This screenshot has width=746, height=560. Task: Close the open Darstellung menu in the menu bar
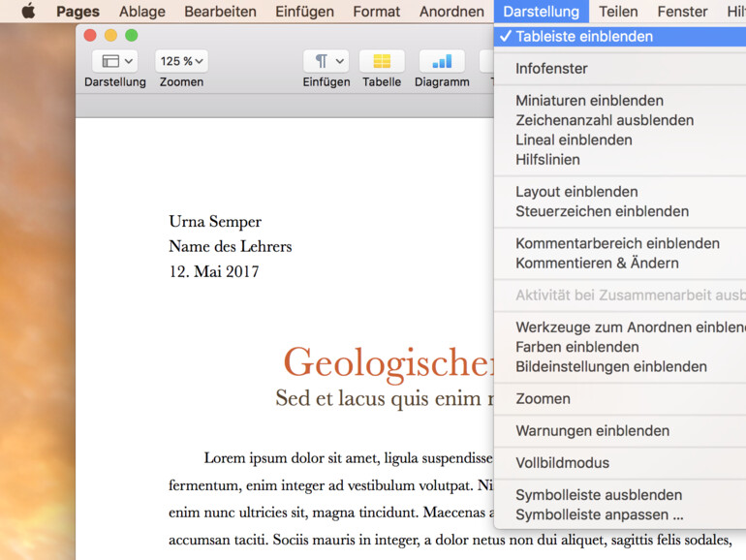(542, 11)
